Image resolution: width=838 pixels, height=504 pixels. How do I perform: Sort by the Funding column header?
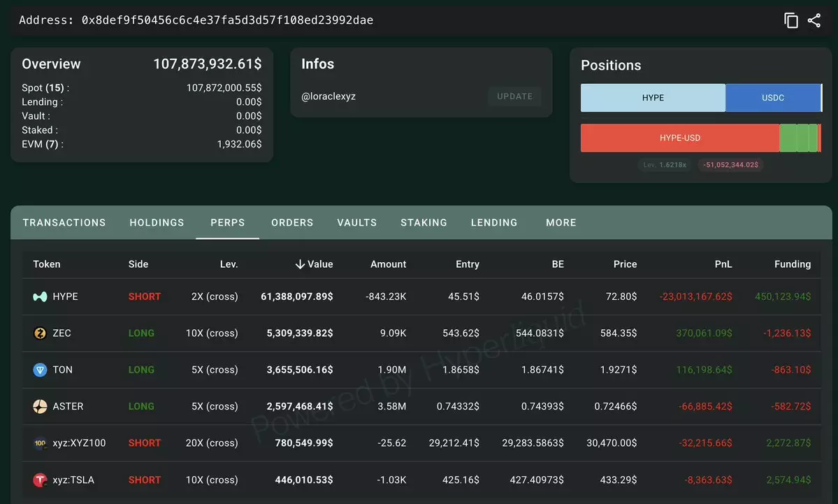click(x=793, y=264)
